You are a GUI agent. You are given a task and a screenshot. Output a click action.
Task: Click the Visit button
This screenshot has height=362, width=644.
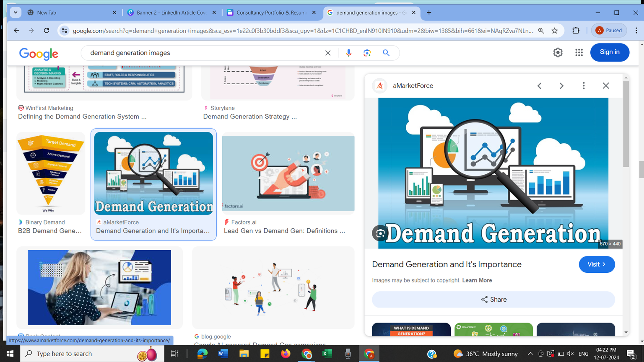coord(597,264)
